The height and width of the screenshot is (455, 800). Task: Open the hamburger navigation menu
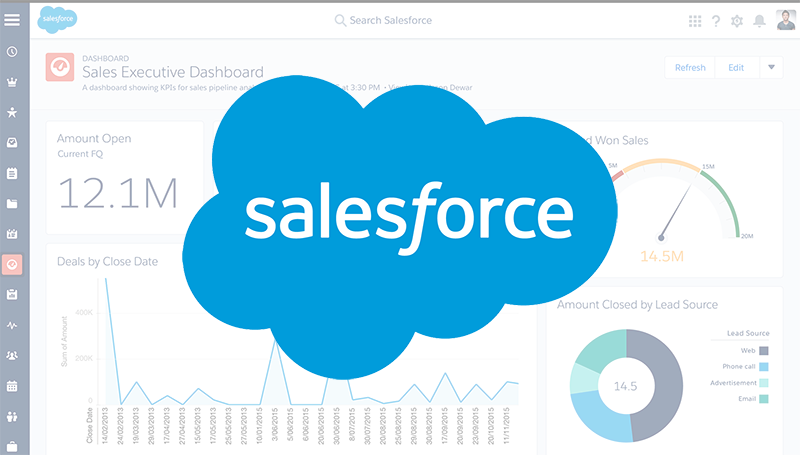(12, 20)
